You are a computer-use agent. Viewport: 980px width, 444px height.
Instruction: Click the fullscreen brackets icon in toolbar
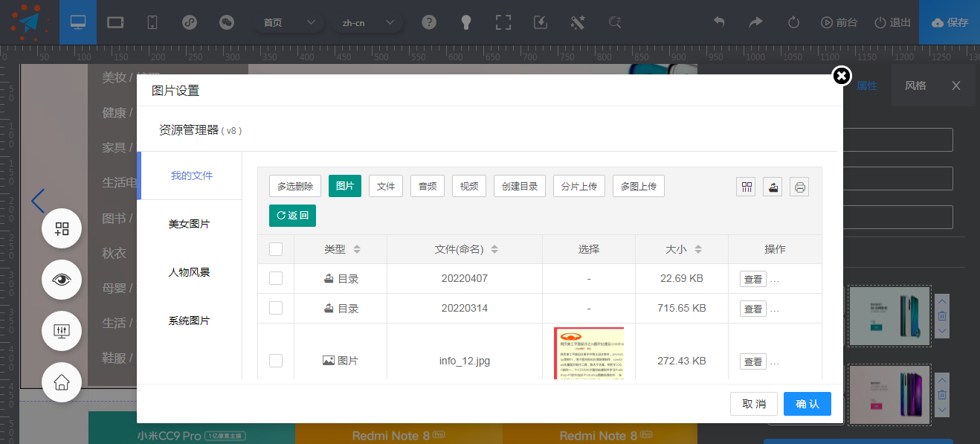point(503,22)
